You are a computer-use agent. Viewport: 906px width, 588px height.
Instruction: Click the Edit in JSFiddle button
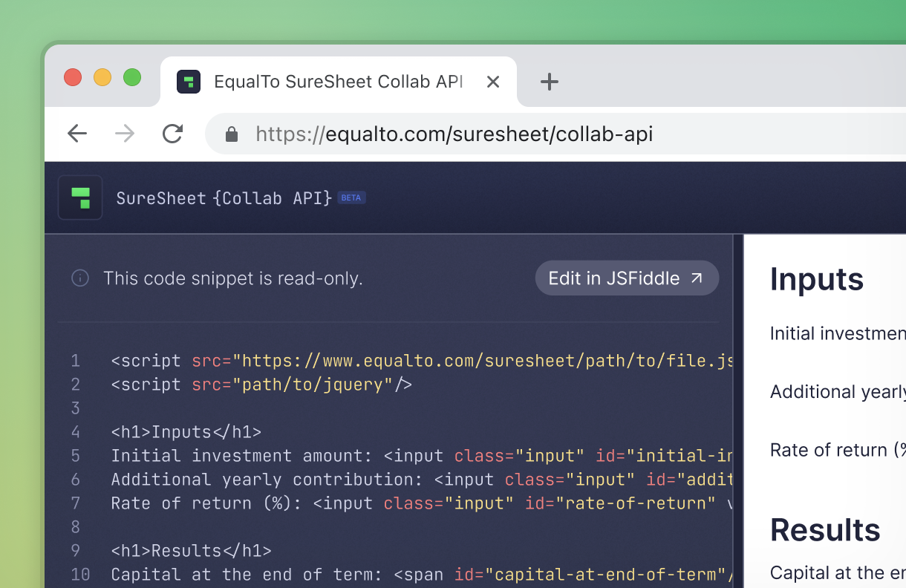coord(627,278)
